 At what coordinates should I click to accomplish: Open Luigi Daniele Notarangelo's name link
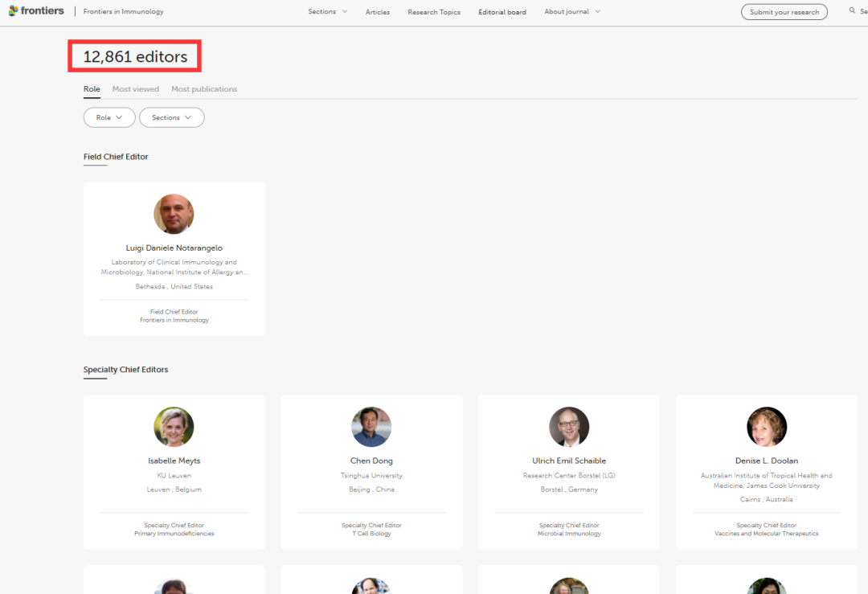click(174, 248)
